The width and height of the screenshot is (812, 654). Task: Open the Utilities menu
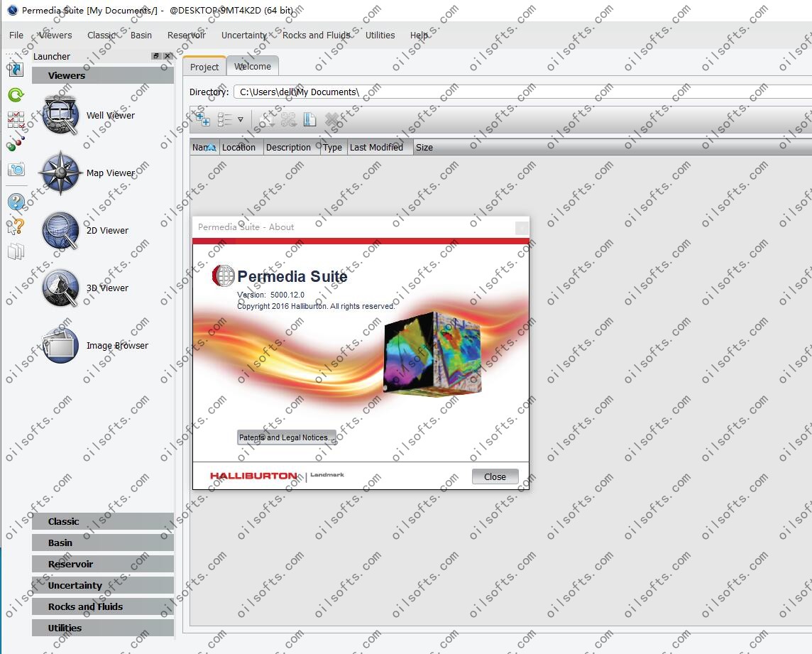coord(380,35)
